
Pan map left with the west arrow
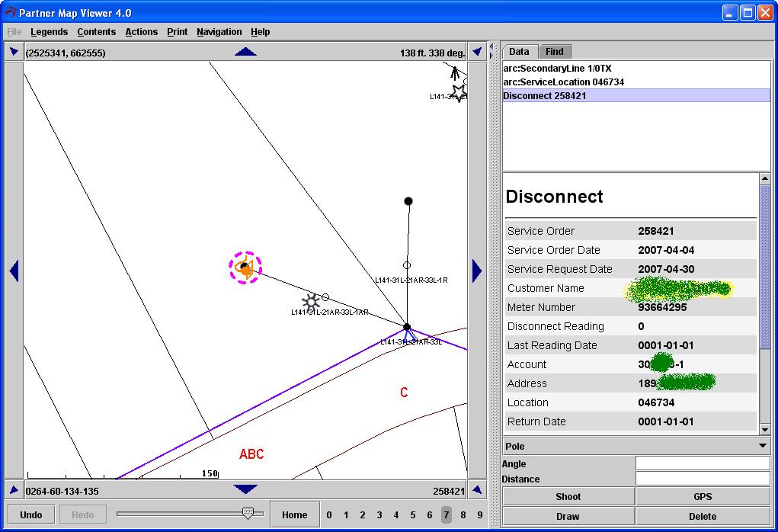[x=14, y=271]
